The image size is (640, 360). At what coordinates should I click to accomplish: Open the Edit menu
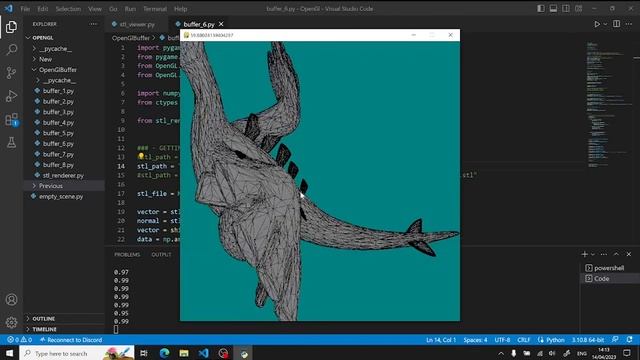(x=42, y=9)
